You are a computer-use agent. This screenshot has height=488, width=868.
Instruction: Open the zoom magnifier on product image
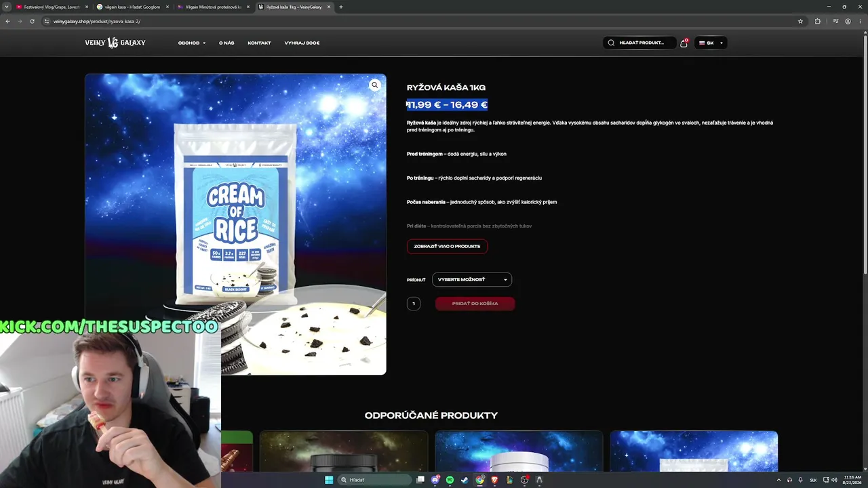[x=374, y=85]
